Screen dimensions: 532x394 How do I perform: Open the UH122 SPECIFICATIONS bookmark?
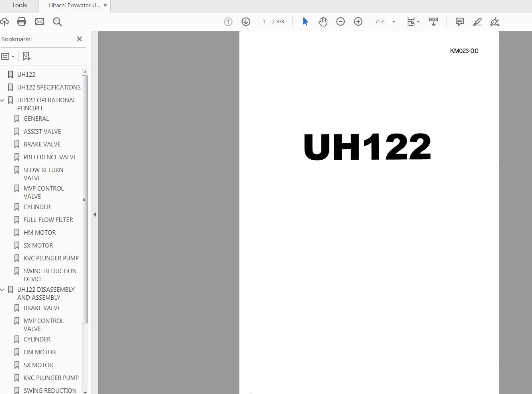click(49, 87)
